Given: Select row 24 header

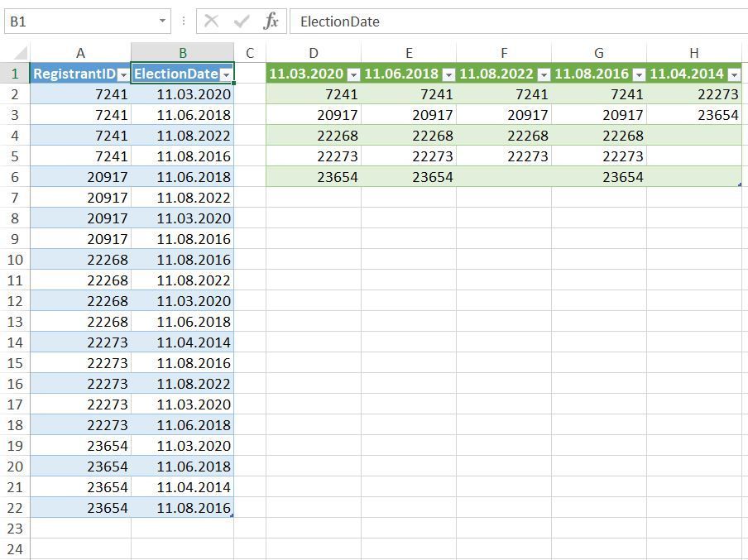Looking at the screenshot, I should pyautogui.click(x=15, y=549).
